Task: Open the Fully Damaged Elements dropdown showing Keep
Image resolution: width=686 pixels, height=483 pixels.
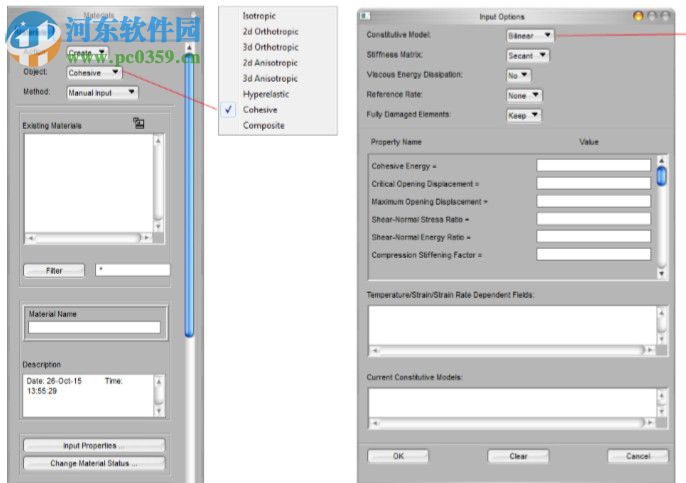Action: (x=524, y=116)
